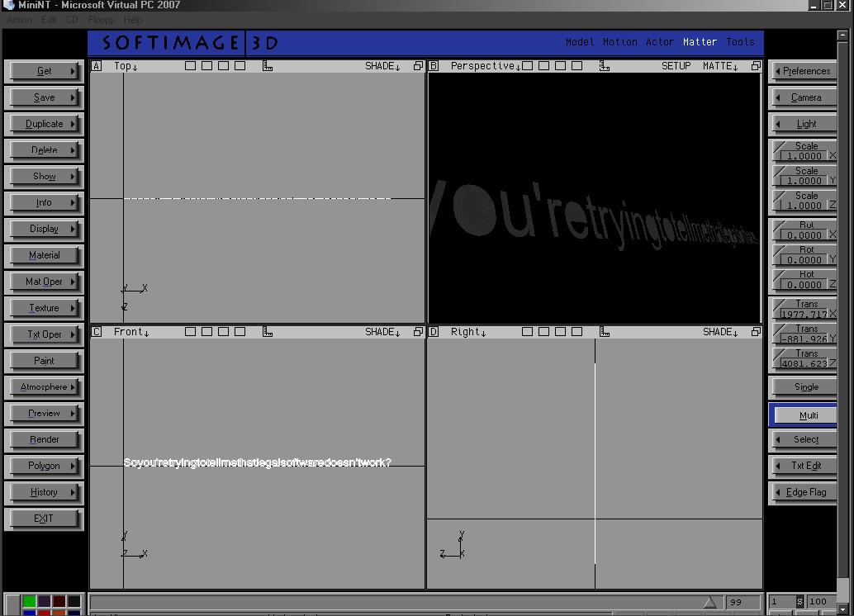Click the S marker between frame fields
The height and width of the screenshot is (616, 854).
pos(799,601)
